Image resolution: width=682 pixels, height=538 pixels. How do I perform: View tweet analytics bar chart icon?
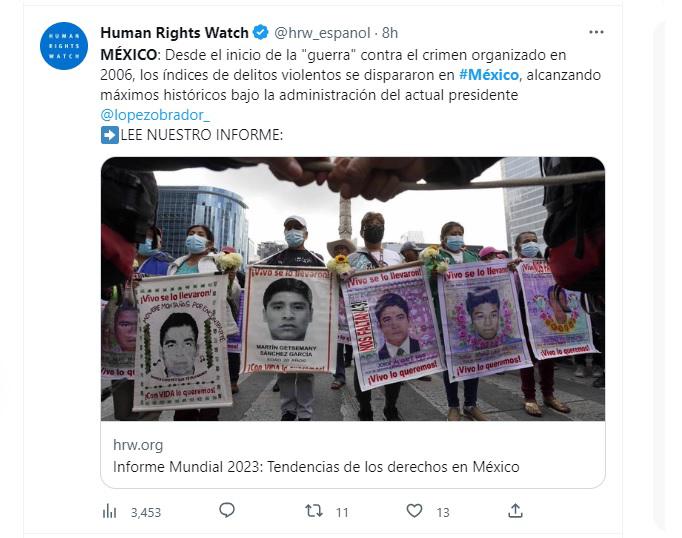[x=109, y=511]
